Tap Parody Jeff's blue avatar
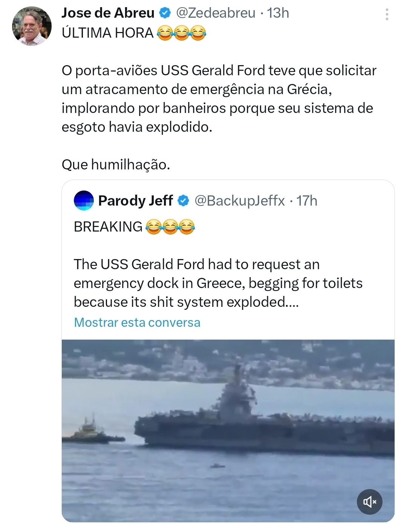 (84, 200)
